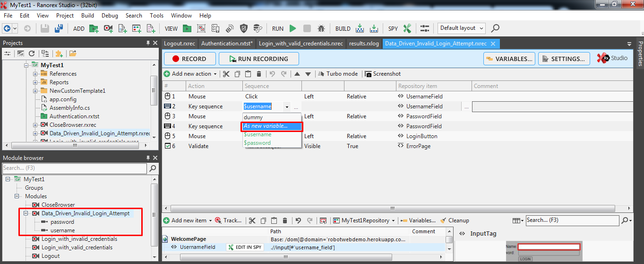Screen dimensions: 644x264
Task: Add a new repository icon
Action: (x=137, y=28)
